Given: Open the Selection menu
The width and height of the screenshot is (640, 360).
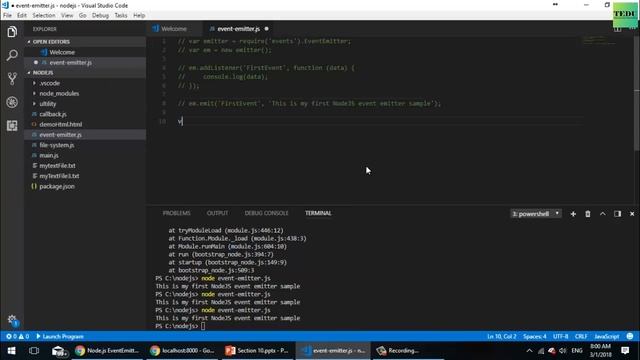Looking at the screenshot, I should [44, 16].
